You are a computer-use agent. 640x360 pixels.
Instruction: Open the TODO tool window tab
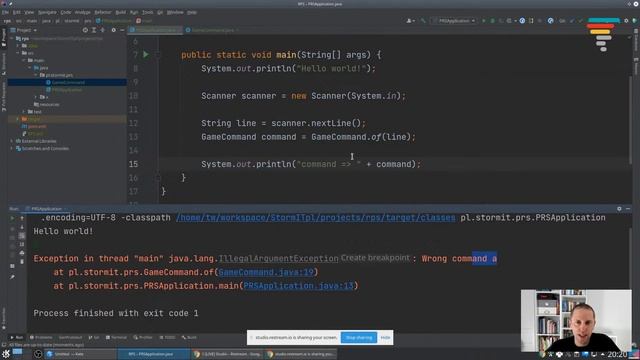167,338
